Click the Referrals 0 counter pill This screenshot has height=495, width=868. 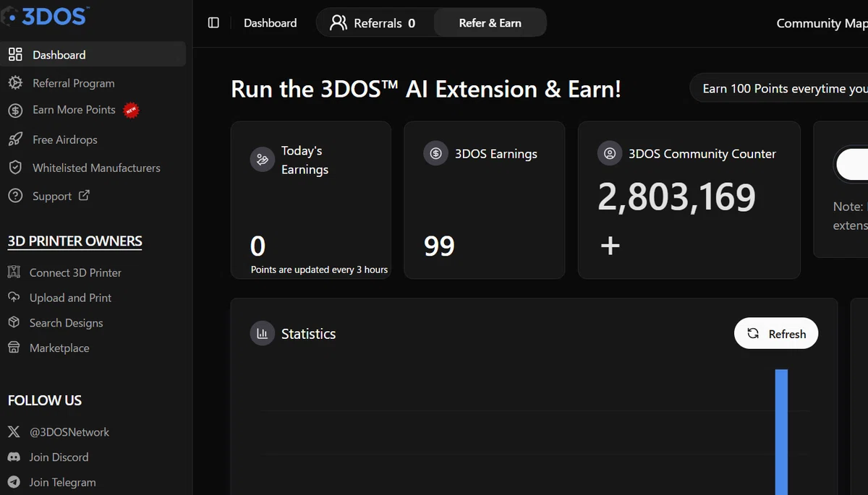pyautogui.click(x=375, y=22)
